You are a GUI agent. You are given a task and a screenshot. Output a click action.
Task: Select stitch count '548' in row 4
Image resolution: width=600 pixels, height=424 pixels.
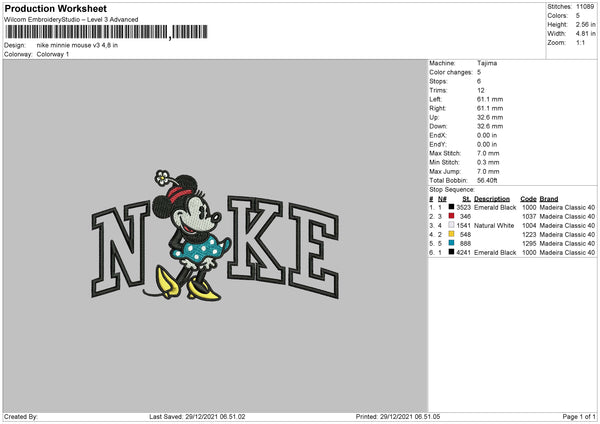465,235
